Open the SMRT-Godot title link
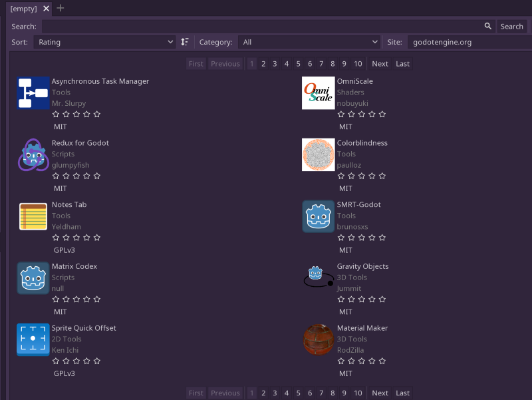This screenshot has height=400, width=532. click(x=358, y=205)
